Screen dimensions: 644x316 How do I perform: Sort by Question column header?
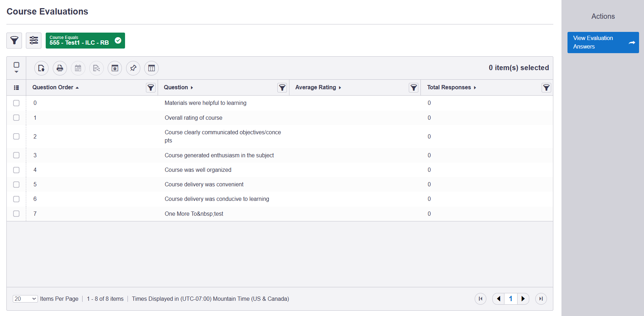tap(178, 88)
